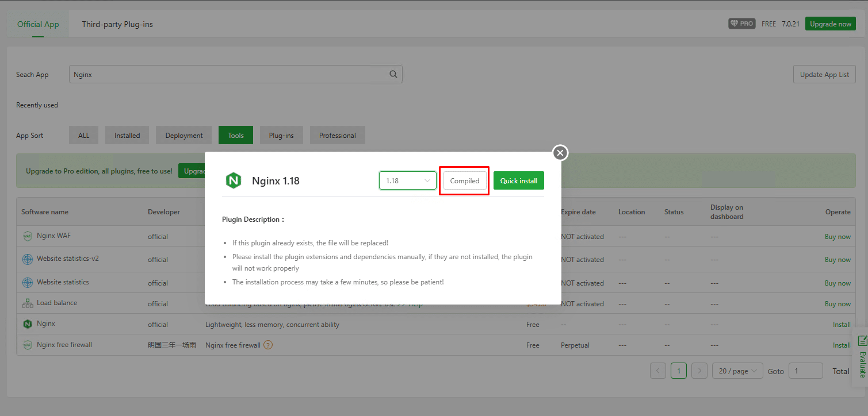Click Load balance network icon
The image size is (868, 416).
point(28,303)
